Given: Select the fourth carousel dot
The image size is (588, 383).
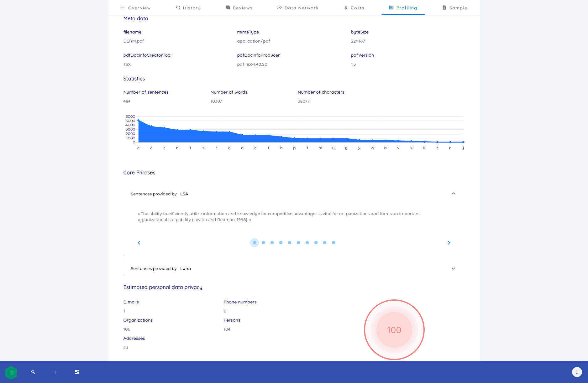Looking at the screenshot, I should click(x=281, y=243).
